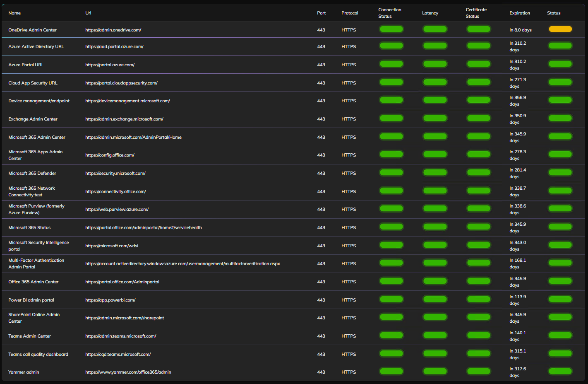This screenshot has height=384, width=588.
Task: Open the https://admin.microsoft.com/AdminPortal/Home URL
Action: pyautogui.click(x=134, y=137)
